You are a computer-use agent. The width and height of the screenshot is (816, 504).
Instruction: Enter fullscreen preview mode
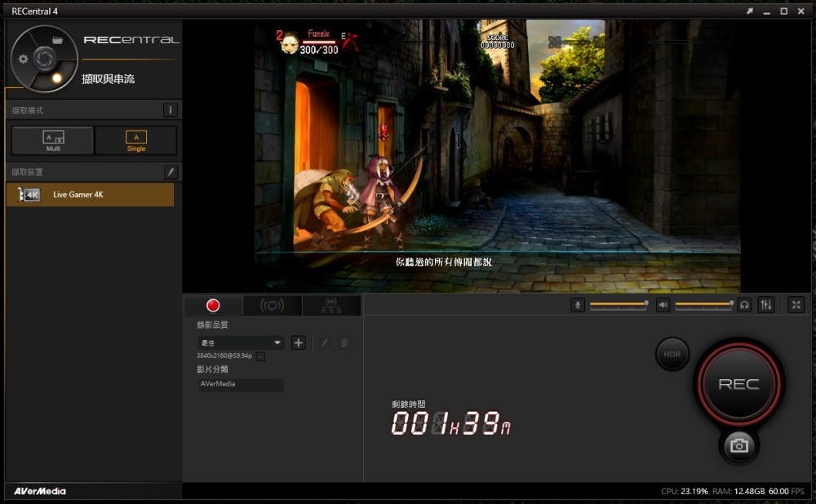(797, 304)
